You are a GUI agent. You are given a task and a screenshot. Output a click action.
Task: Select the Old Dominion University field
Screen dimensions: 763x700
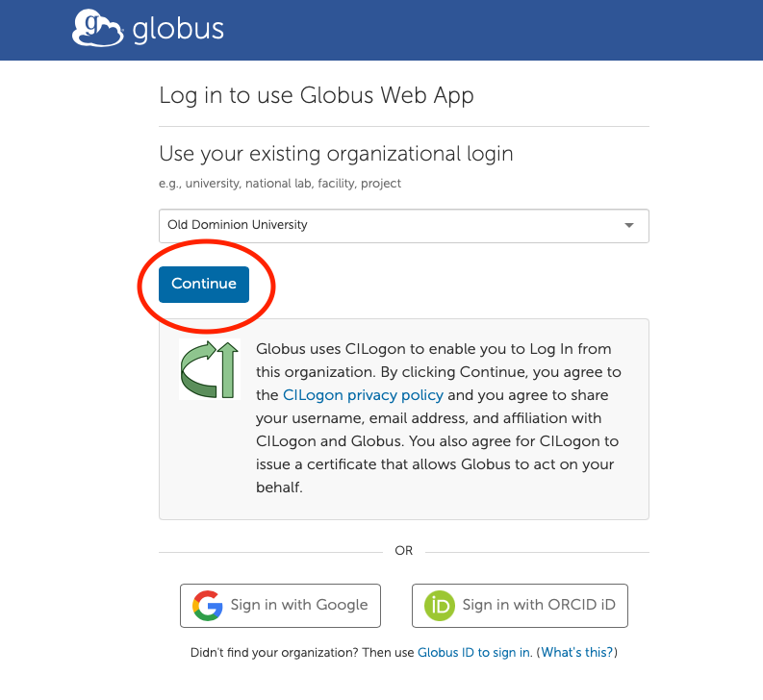(385, 226)
